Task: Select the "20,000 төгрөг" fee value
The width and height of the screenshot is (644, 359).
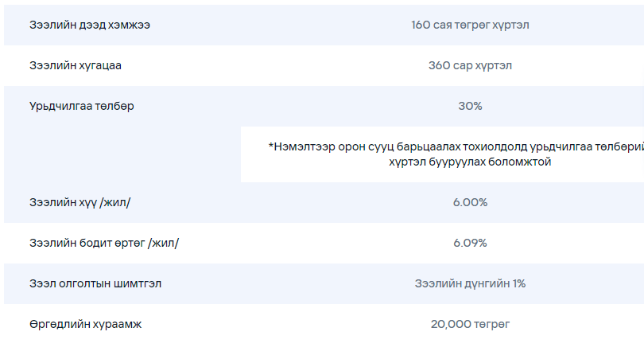Action: tap(470, 325)
